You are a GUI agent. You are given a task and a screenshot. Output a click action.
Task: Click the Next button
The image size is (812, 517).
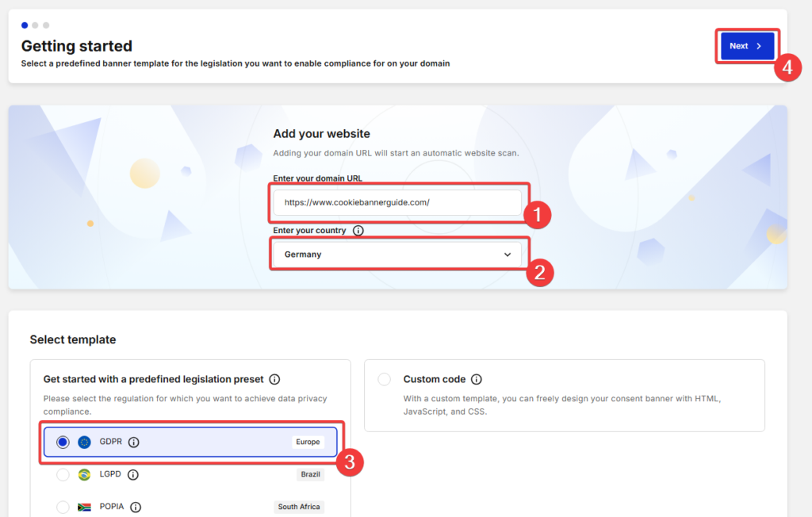pos(746,45)
